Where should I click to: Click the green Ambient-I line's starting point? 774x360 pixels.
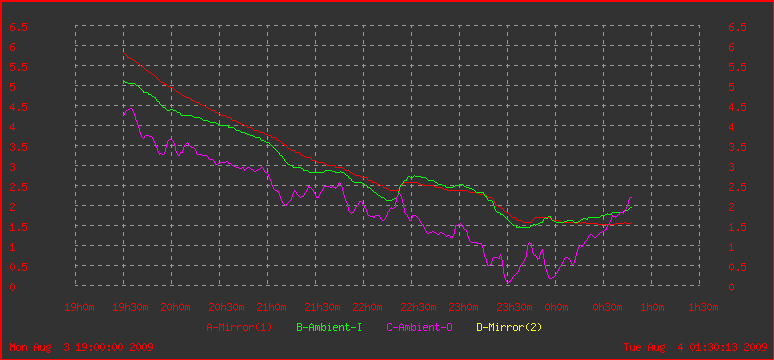(x=123, y=81)
